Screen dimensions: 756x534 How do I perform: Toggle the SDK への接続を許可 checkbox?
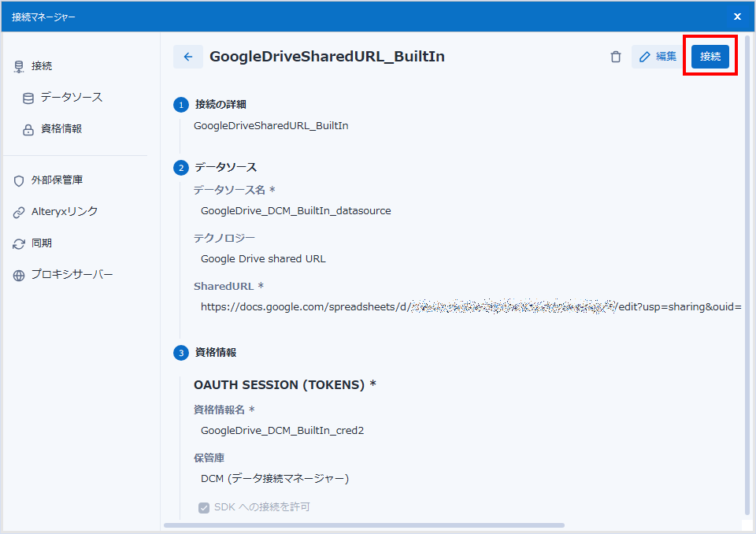pos(204,507)
